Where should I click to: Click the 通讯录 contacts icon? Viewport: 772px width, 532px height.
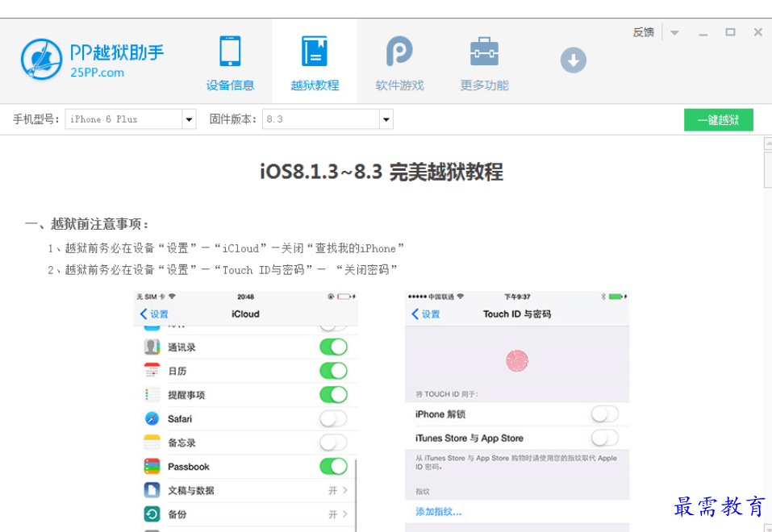tap(152, 347)
